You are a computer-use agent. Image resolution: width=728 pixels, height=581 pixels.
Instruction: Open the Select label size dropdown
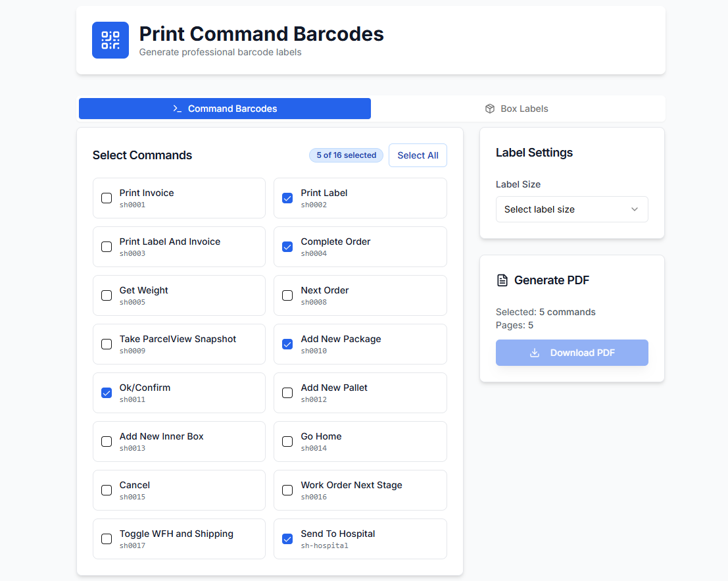[571, 209]
